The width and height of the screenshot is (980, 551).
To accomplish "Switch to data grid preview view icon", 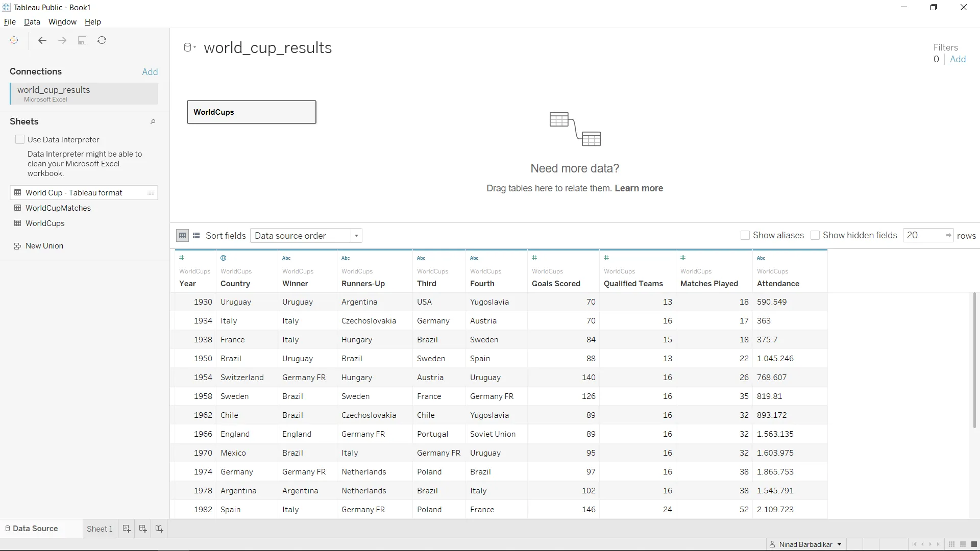I will [182, 235].
